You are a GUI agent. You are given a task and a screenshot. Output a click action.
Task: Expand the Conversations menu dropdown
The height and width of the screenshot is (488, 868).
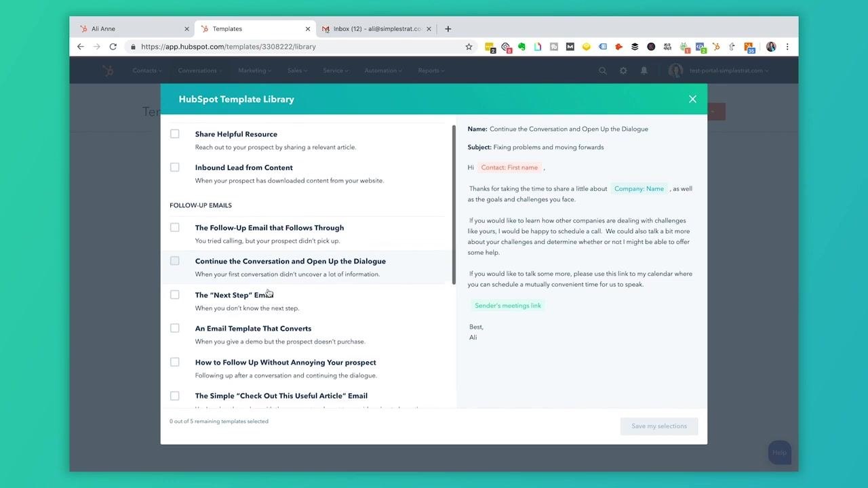(x=200, y=70)
